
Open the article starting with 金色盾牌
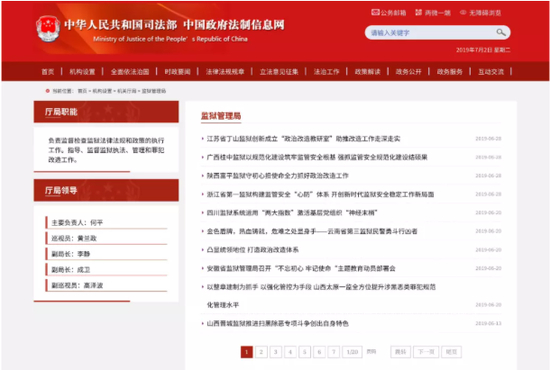[312, 231]
